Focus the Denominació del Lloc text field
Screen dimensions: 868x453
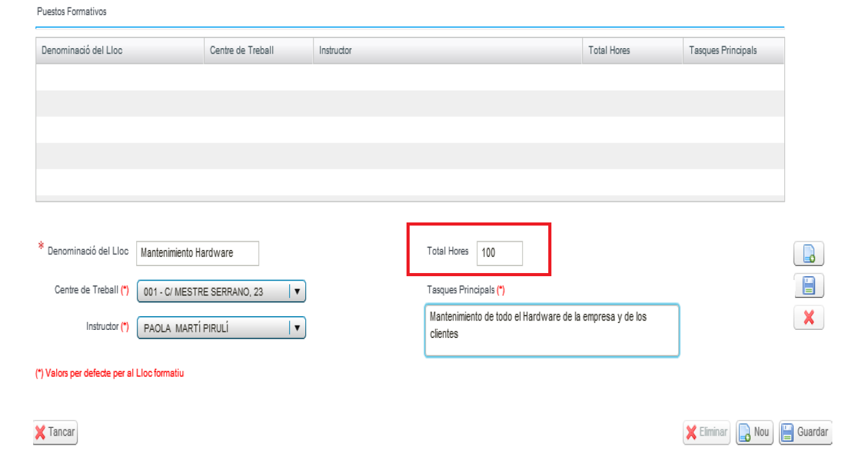197,253
